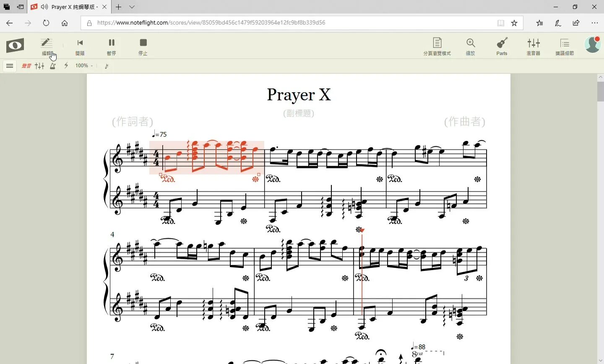Jump to the beginning of the score
Screen dimensions: 604x364
(x=80, y=46)
